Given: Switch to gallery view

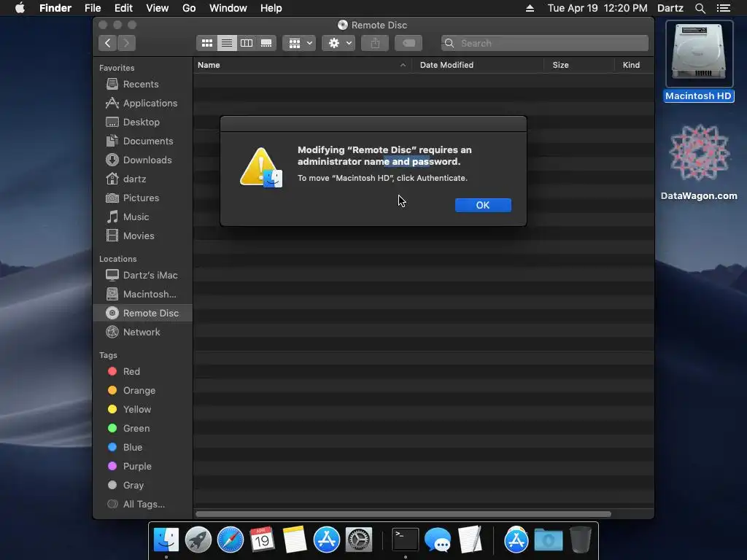Looking at the screenshot, I should point(266,43).
